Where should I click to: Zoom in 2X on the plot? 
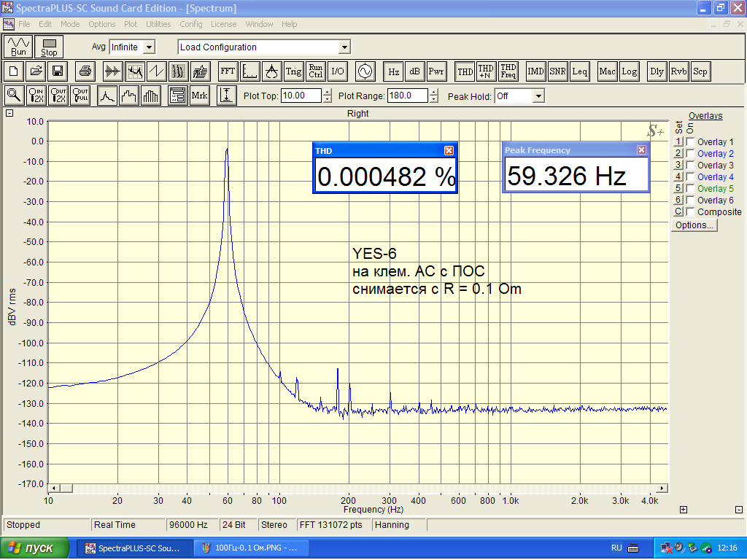pyautogui.click(x=36, y=96)
